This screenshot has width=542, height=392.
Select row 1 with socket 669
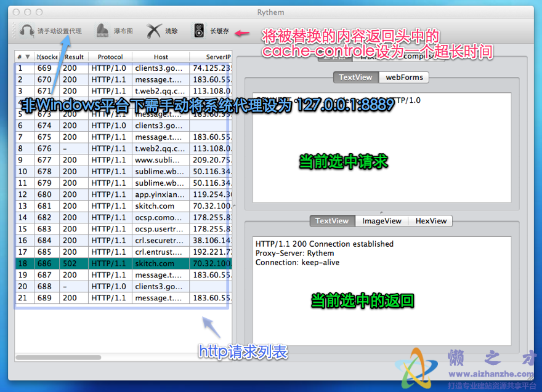(123, 68)
